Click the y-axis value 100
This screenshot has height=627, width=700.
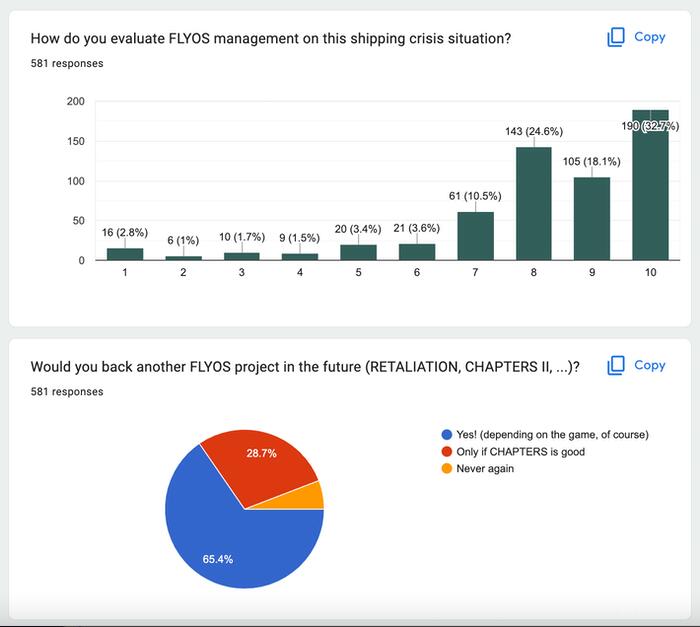pyautogui.click(x=75, y=181)
